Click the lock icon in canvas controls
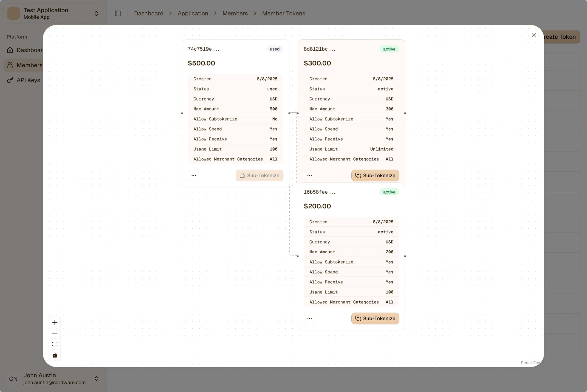This screenshot has width=587, height=392. [x=55, y=355]
